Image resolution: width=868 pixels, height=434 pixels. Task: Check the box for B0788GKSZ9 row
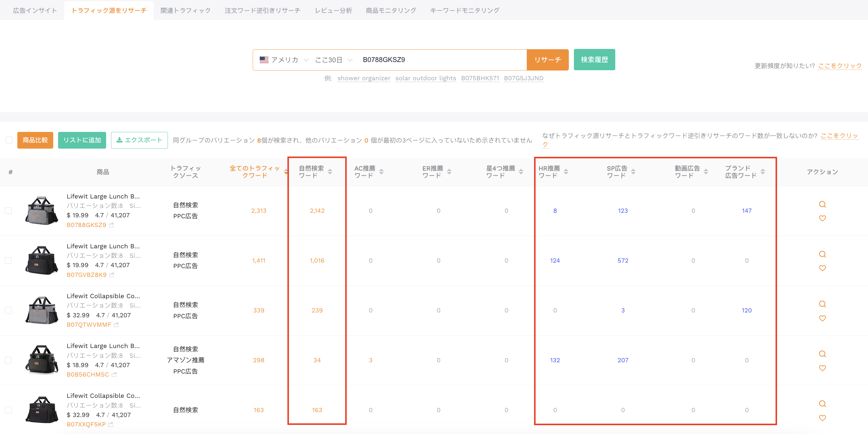pyautogui.click(x=8, y=210)
